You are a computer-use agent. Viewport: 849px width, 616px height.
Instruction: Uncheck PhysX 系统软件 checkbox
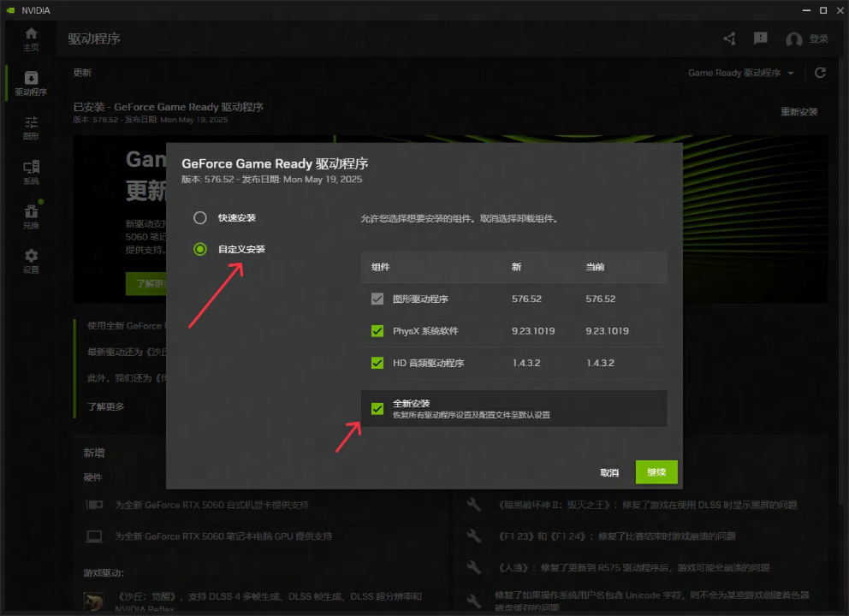[377, 331]
